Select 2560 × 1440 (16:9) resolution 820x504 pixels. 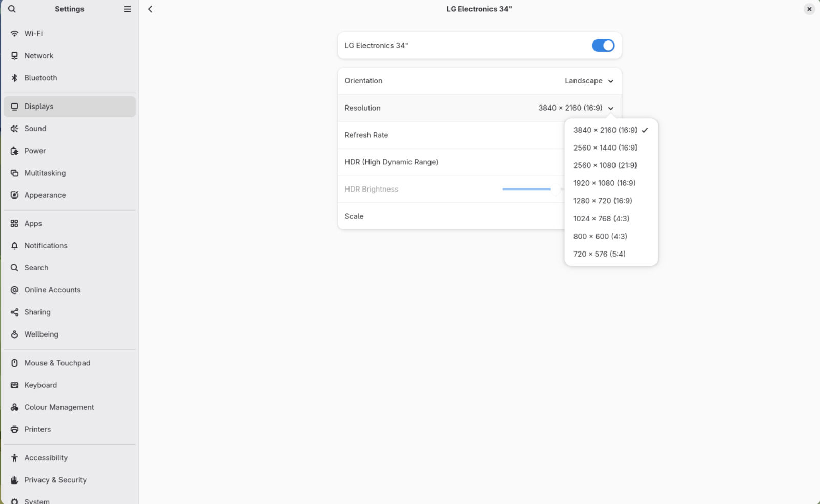click(605, 148)
